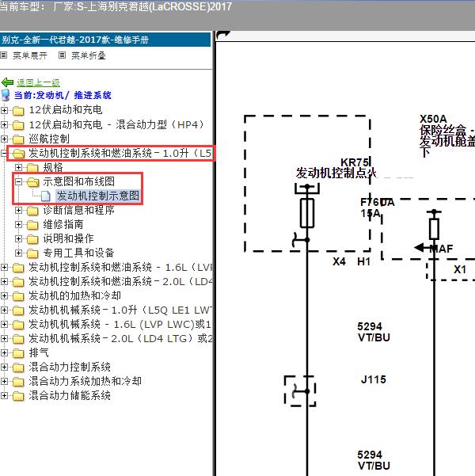Expand the 维修指南 subfolder
The height and width of the screenshot is (476, 475).
(18, 224)
